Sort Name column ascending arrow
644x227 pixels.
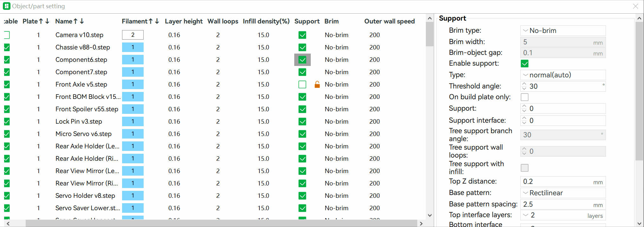(x=75, y=21)
